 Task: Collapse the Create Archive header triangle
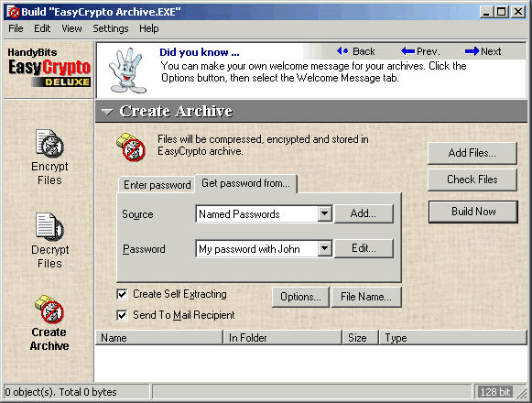(x=107, y=112)
